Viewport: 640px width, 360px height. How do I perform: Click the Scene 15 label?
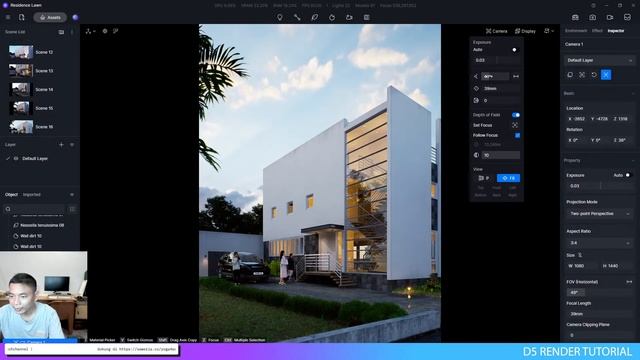tap(44, 108)
